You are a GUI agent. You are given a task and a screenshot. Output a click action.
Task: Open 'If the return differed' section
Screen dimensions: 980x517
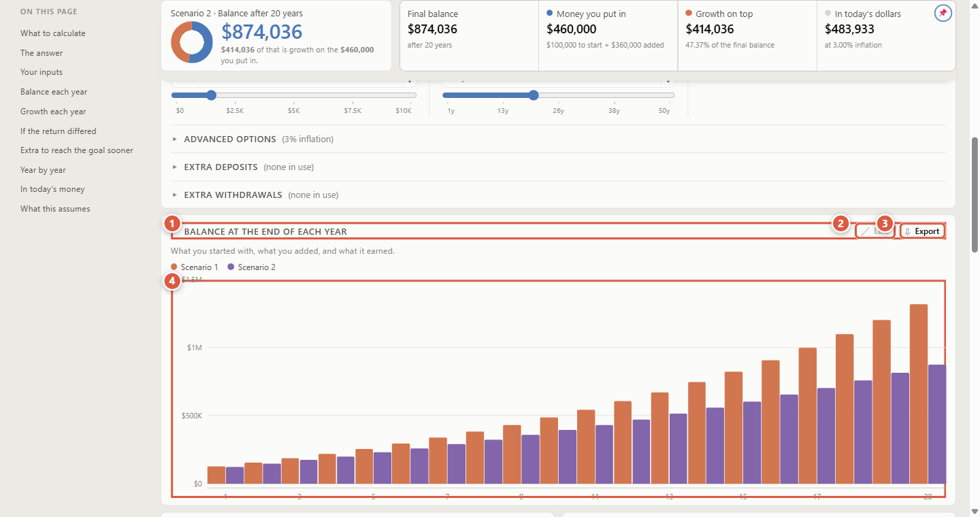(x=59, y=131)
